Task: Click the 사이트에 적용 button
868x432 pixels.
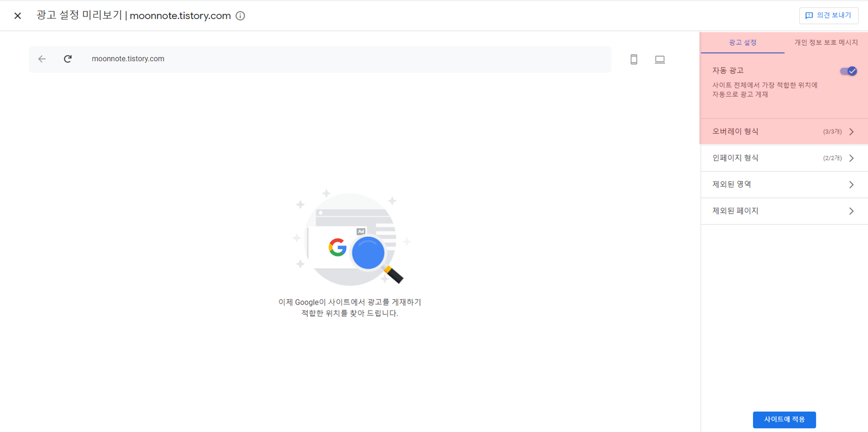Action: click(x=784, y=419)
